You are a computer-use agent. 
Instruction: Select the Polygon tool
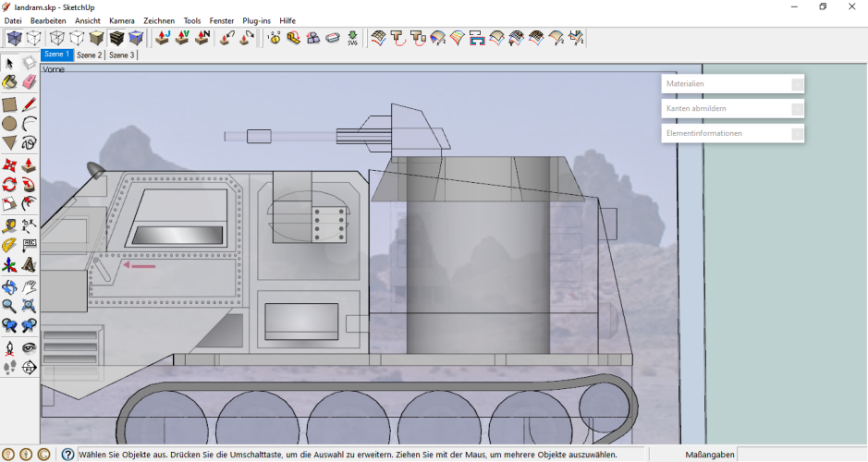point(9,143)
